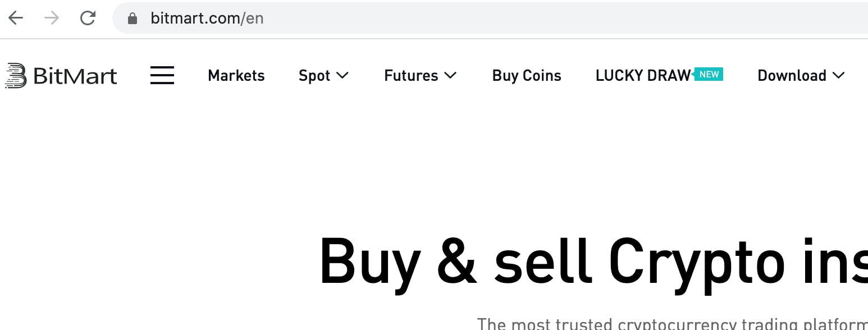Image resolution: width=868 pixels, height=330 pixels.
Task: Open the LUCKY DRAW page
Action: coord(643,76)
